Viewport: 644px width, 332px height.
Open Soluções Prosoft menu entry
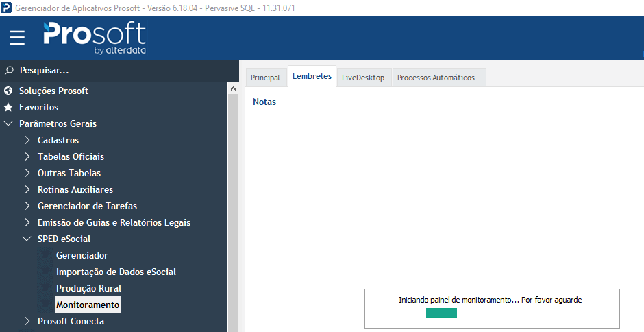click(x=54, y=91)
